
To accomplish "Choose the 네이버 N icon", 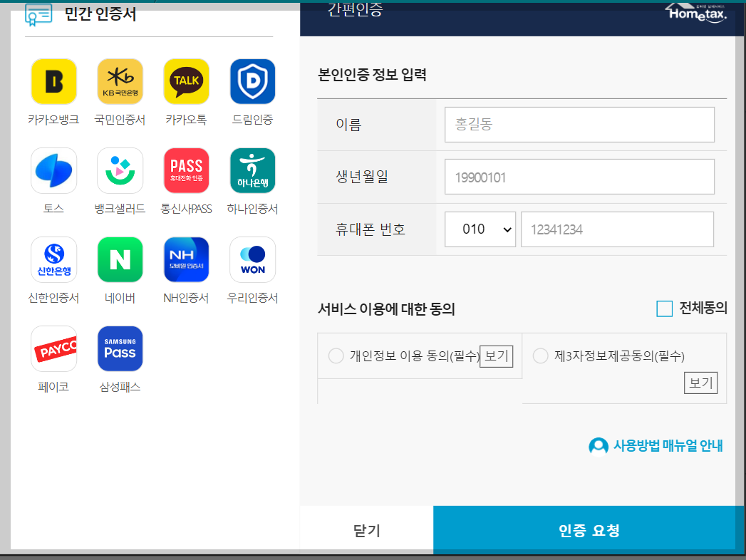I will pyautogui.click(x=120, y=259).
